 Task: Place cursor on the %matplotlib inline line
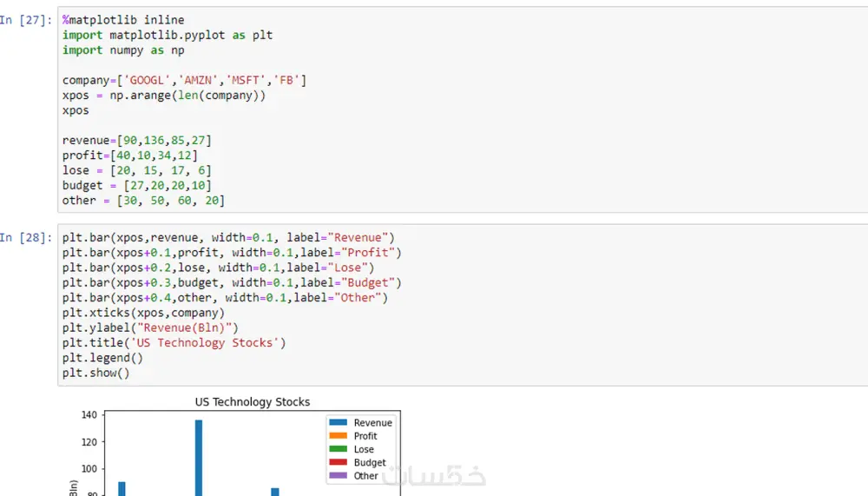pos(123,20)
